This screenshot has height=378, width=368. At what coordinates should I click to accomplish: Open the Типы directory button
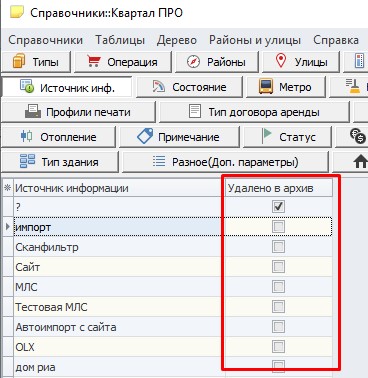tap(36, 62)
